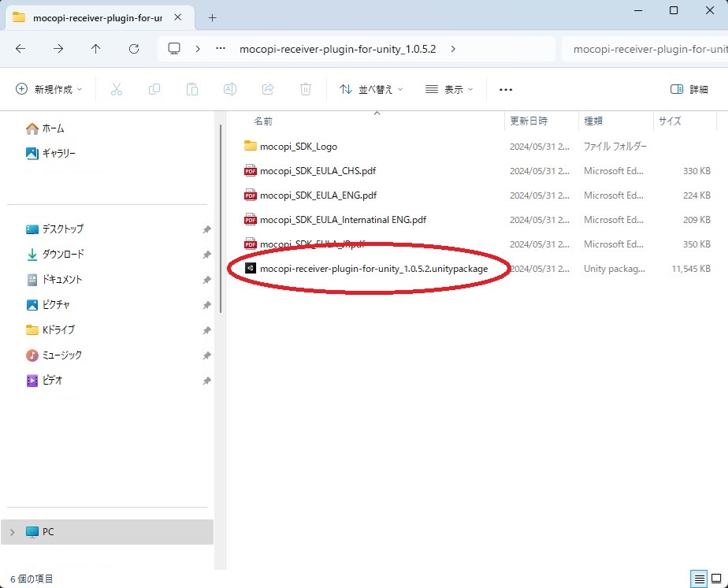Click the PDF icon of mocopi_SDK_EULA_CHS.pdf
The height and width of the screenshot is (588, 728).
click(251, 170)
